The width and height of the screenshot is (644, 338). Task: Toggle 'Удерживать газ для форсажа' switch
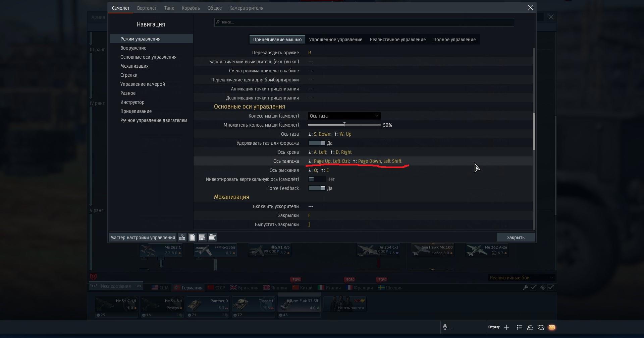317,143
